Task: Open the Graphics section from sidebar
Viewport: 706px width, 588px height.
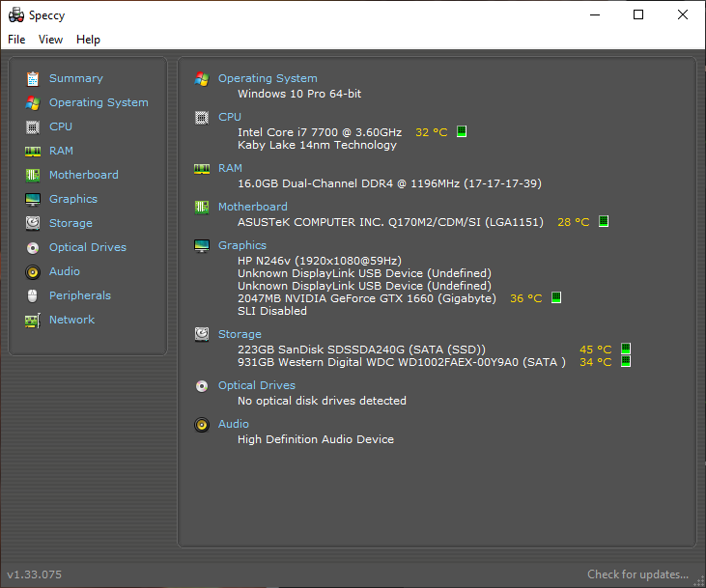Action: [x=73, y=199]
